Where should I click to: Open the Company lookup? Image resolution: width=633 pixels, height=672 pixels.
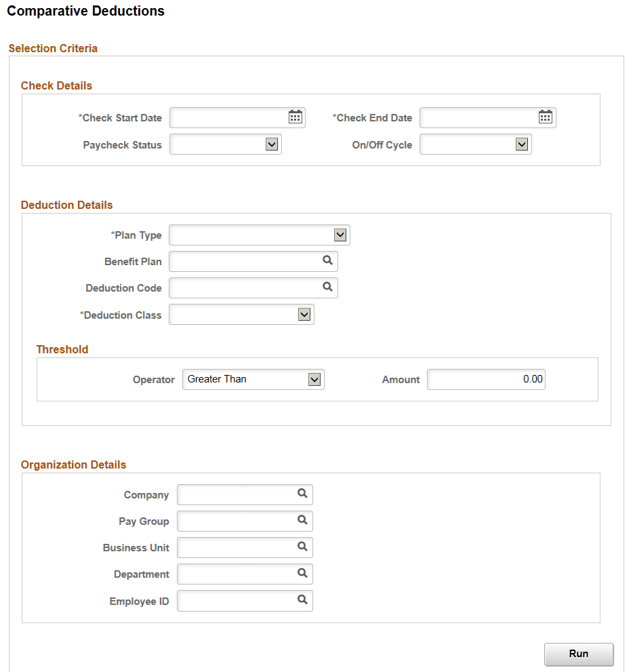302,494
